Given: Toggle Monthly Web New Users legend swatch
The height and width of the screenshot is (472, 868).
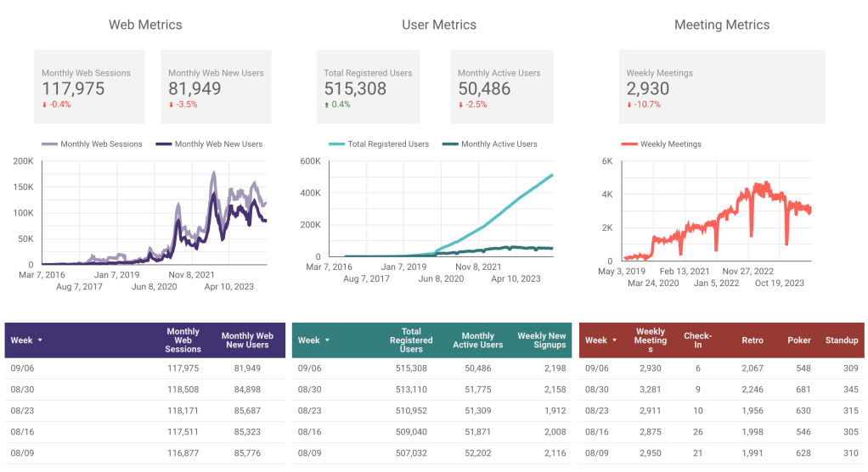Looking at the screenshot, I should tap(164, 144).
